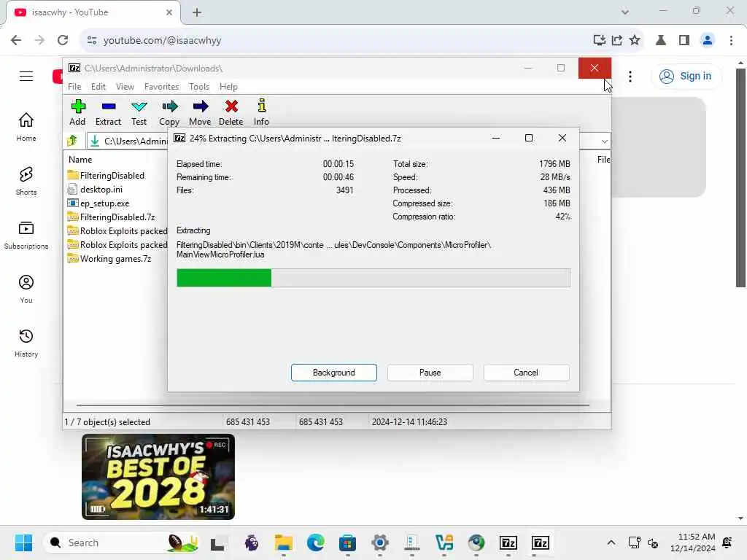
Task: Click the red Delete icon
Action: 231,112
